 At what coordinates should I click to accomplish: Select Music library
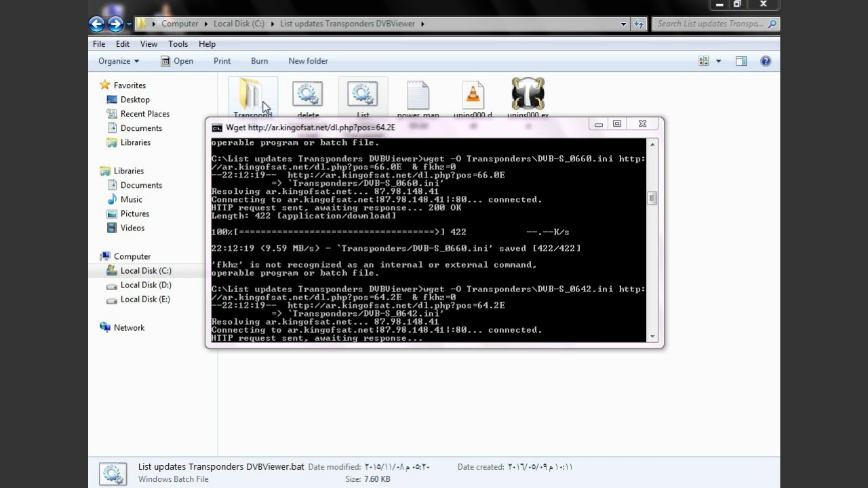(x=132, y=199)
